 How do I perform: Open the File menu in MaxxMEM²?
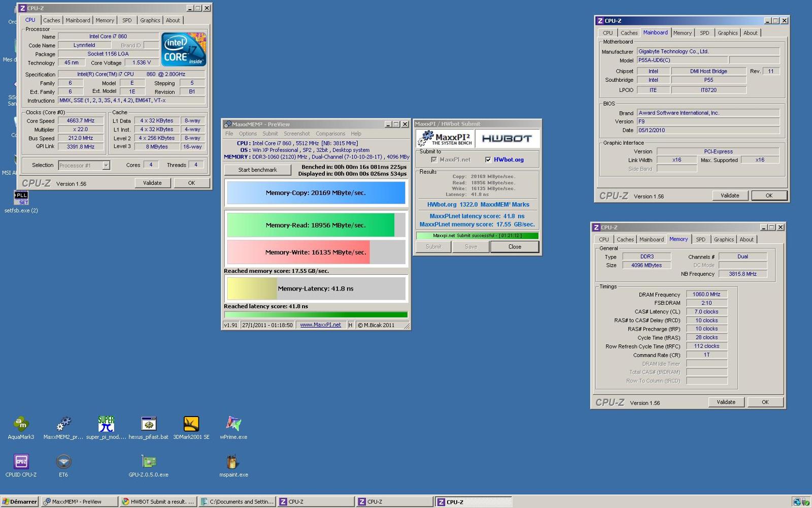point(229,134)
